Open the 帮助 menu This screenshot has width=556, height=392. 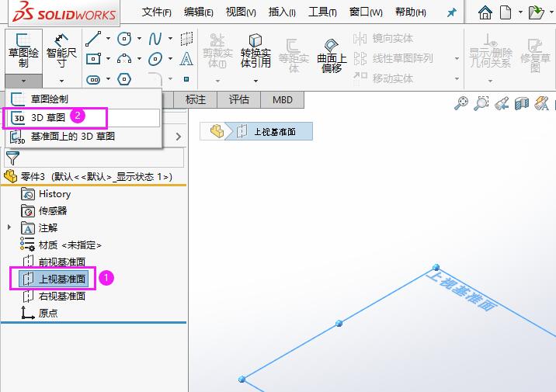coord(411,12)
